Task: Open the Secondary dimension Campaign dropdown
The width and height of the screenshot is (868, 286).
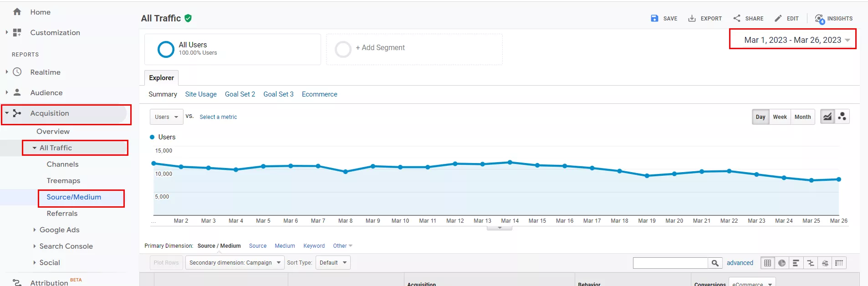Action: tap(235, 263)
